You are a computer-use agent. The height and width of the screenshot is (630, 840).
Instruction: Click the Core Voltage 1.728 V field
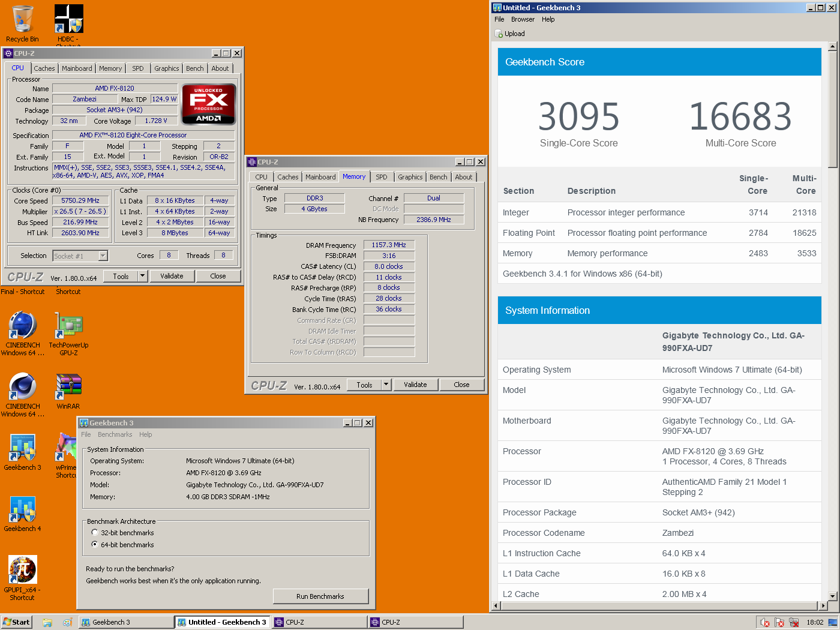[x=156, y=121]
